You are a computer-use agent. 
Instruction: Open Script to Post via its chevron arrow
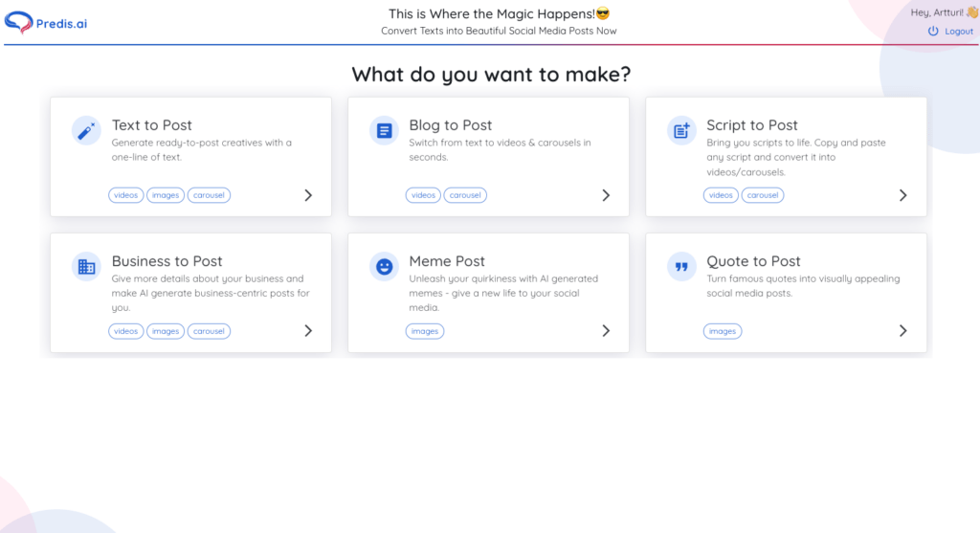[x=903, y=195]
